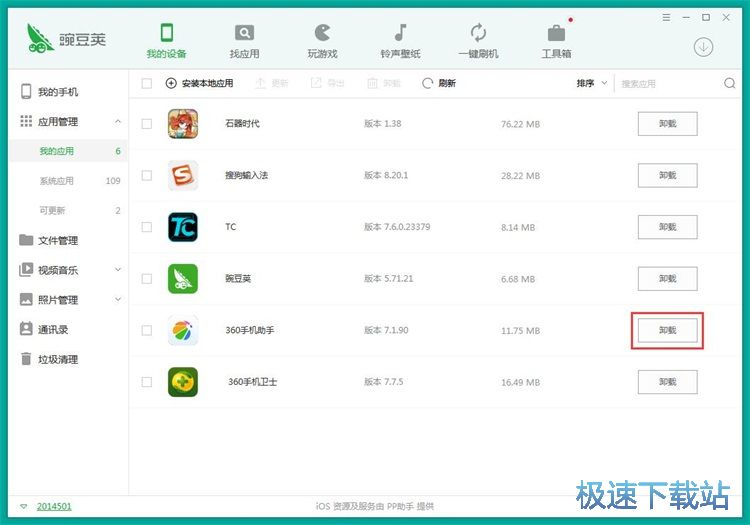Open 照片管理 sidebar item
This screenshot has height=525, width=750.
pyautogui.click(x=58, y=300)
